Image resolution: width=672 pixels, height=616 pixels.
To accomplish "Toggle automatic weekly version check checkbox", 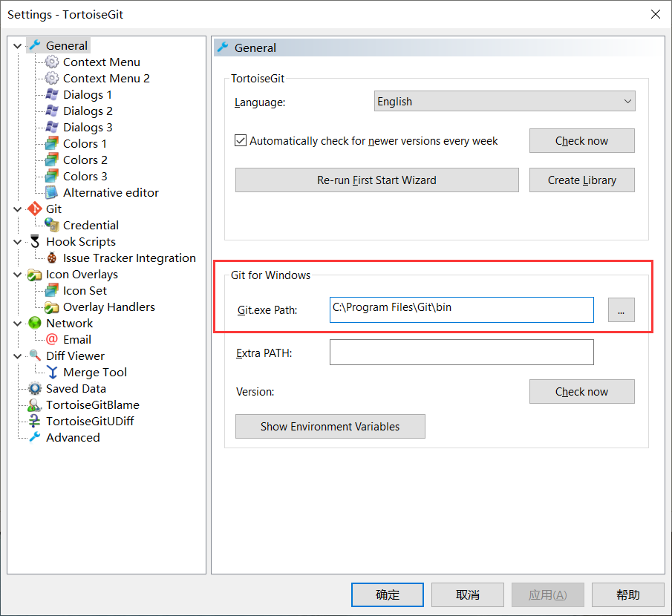I will 241,140.
